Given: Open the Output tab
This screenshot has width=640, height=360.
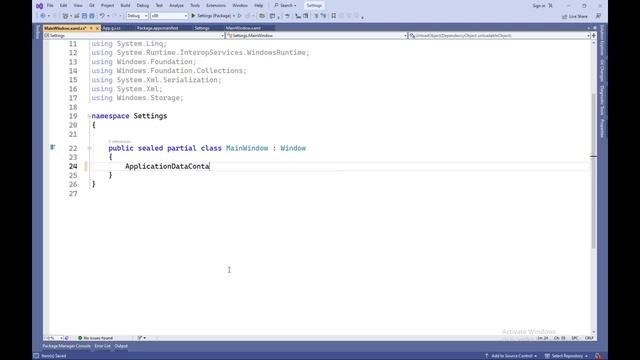Looking at the screenshot, I should coord(121,346).
